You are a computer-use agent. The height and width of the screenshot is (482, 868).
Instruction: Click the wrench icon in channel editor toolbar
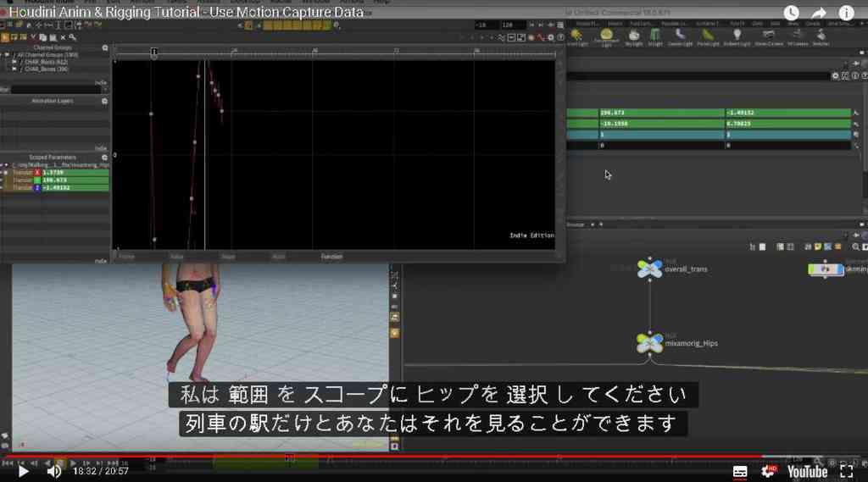(73, 37)
